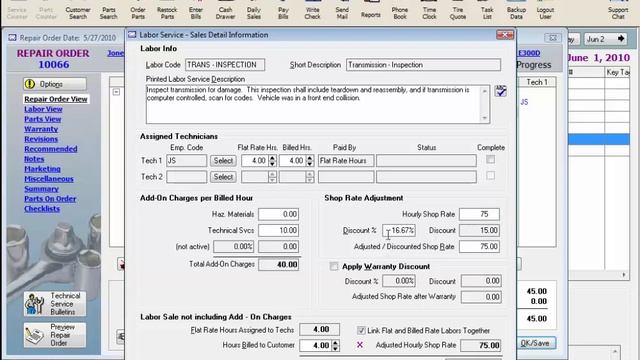Open Parts View link
Image resolution: width=640 pixels, height=360 pixels.
click(x=42, y=119)
